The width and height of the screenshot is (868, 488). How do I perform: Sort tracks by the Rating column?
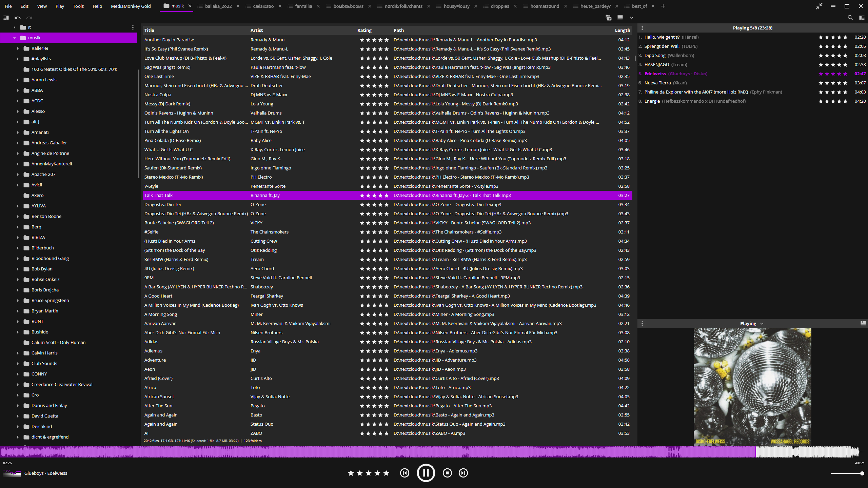(364, 30)
